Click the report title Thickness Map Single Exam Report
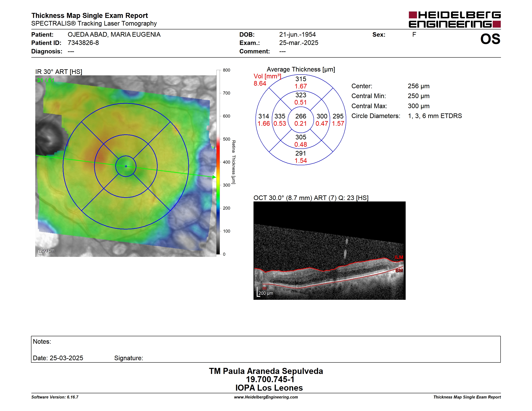The height and width of the screenshot is (411, 532). pyautogui.click(x=89, y=15)
